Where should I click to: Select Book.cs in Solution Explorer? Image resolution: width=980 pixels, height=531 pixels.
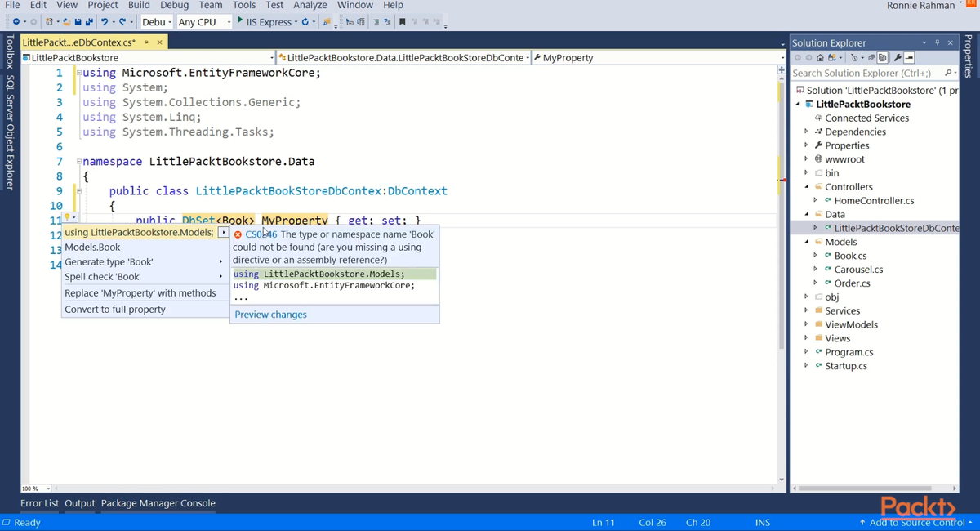pyautogui.click(x=850, y=256)
